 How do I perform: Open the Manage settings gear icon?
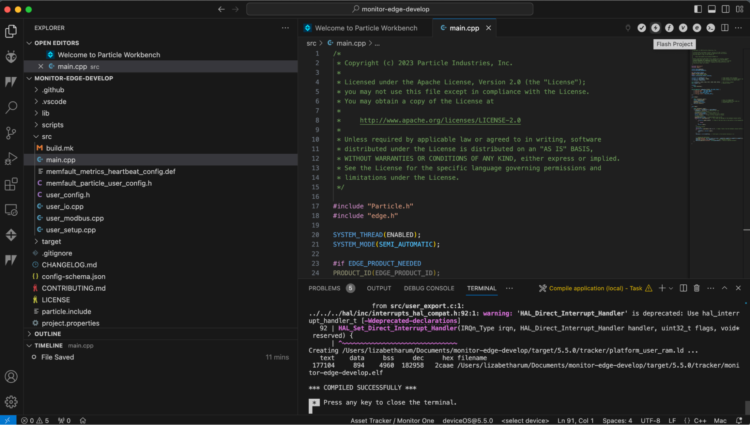12,401
